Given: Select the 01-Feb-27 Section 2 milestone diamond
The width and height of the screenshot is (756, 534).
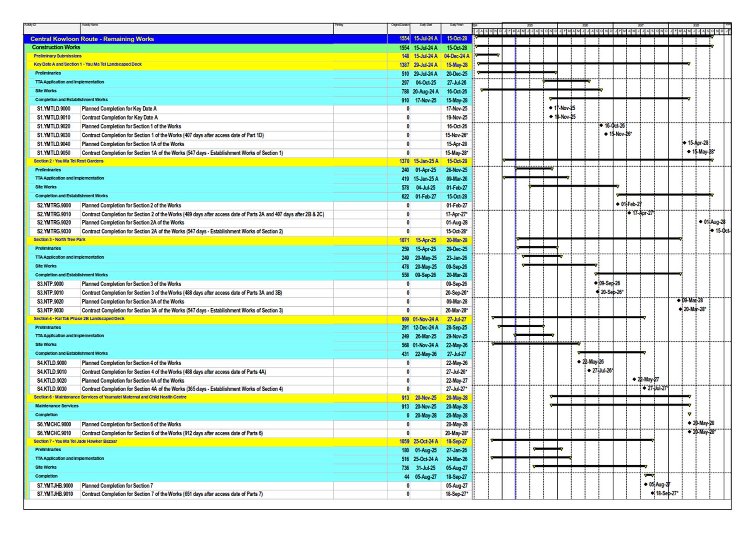Looking at the screenshot, I should [618, 204].
